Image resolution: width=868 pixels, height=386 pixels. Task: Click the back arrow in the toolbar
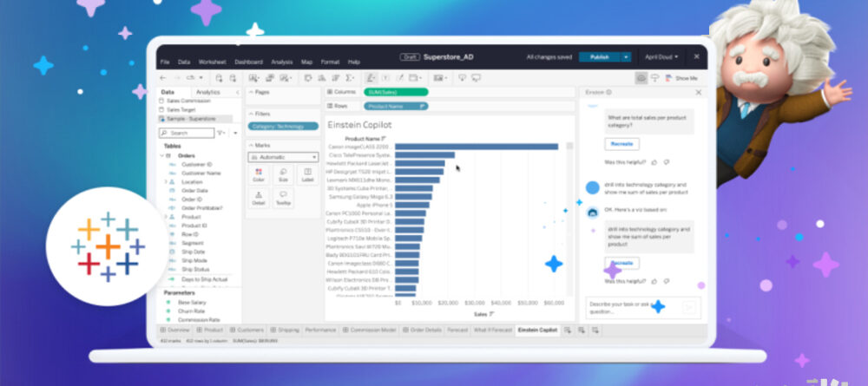[x=165, y=77]
